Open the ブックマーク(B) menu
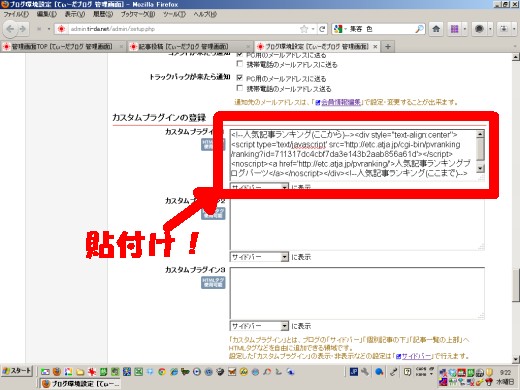 (138, 14)
